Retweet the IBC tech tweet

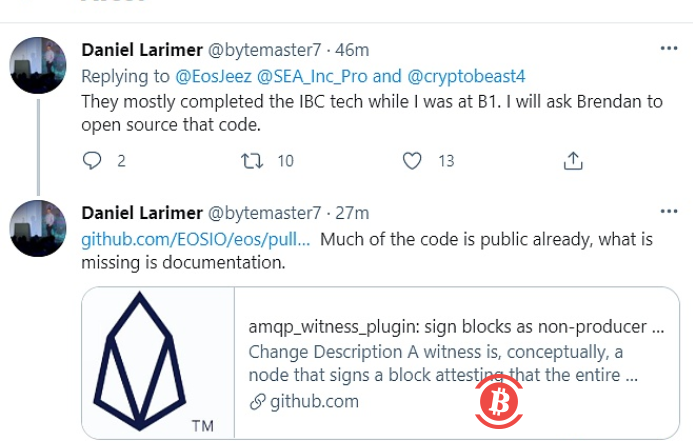[x=254, y=160]
